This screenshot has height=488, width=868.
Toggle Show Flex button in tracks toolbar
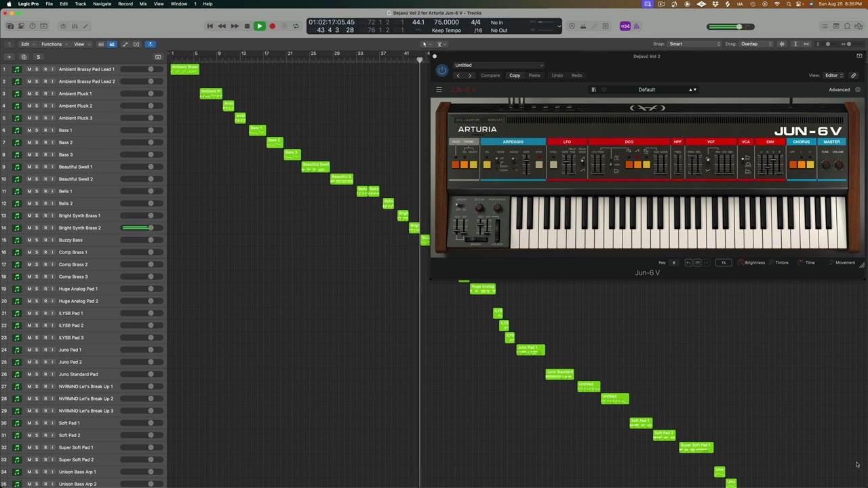(x=136, y=44)
